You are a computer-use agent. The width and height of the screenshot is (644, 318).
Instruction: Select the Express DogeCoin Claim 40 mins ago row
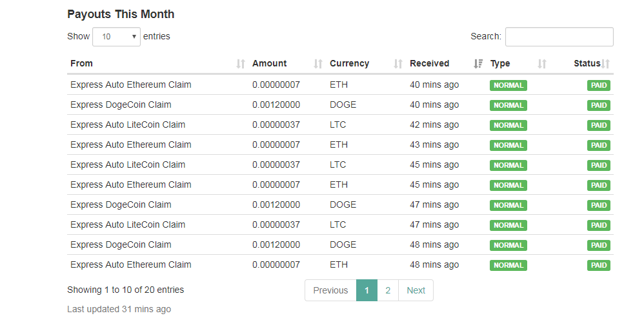coord(121,104)
